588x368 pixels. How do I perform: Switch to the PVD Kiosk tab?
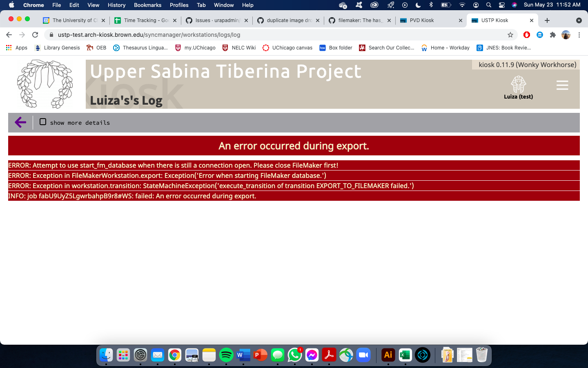tap(432, 20)
